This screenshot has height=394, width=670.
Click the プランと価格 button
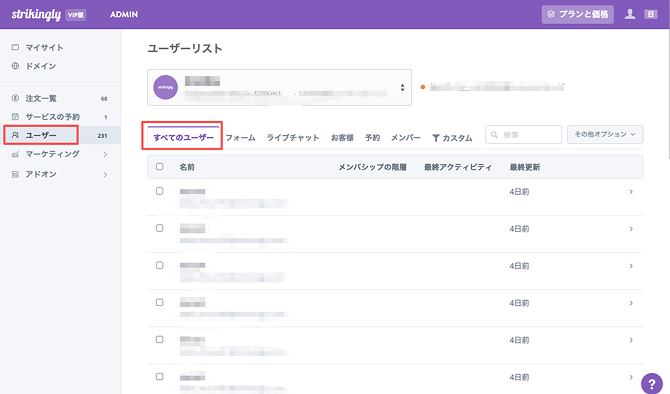[578, 15]
